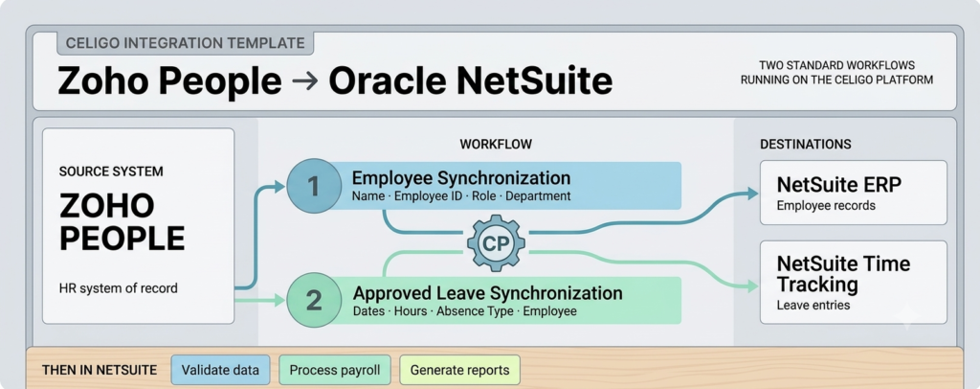Screen dimensions: 980x389
Task: Select the step 2 circle badge
Action: (314, 300)
